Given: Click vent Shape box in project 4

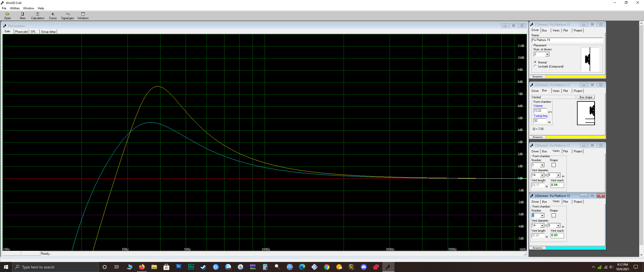Looking at the screenshot, I should click(x=554, y=215).
